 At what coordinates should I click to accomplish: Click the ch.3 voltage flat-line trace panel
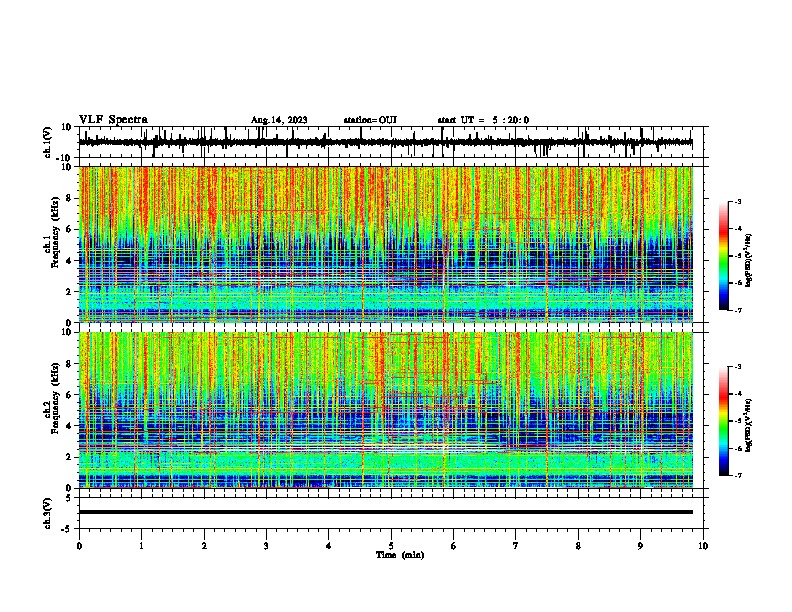tap(390, 513)
